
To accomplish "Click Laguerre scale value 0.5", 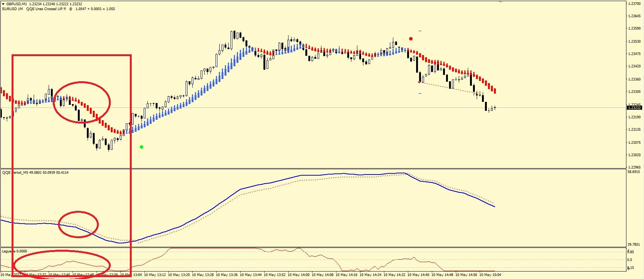I will pos(630,260).
